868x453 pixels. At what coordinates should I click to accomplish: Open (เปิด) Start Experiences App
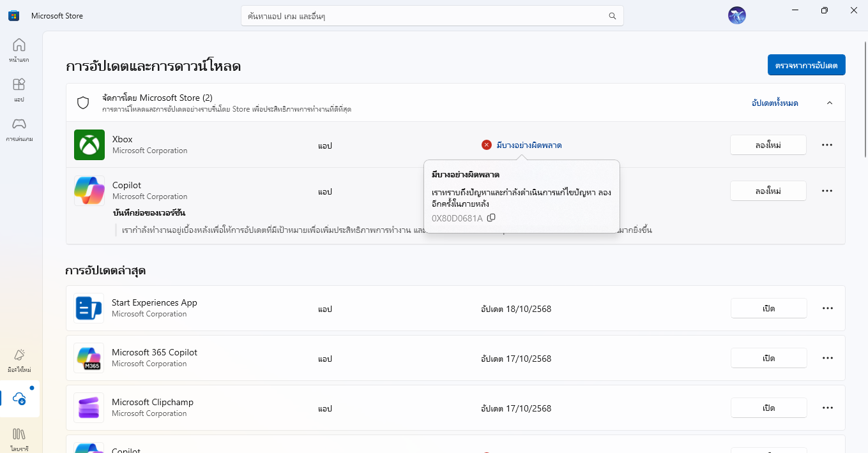[769, 308]
